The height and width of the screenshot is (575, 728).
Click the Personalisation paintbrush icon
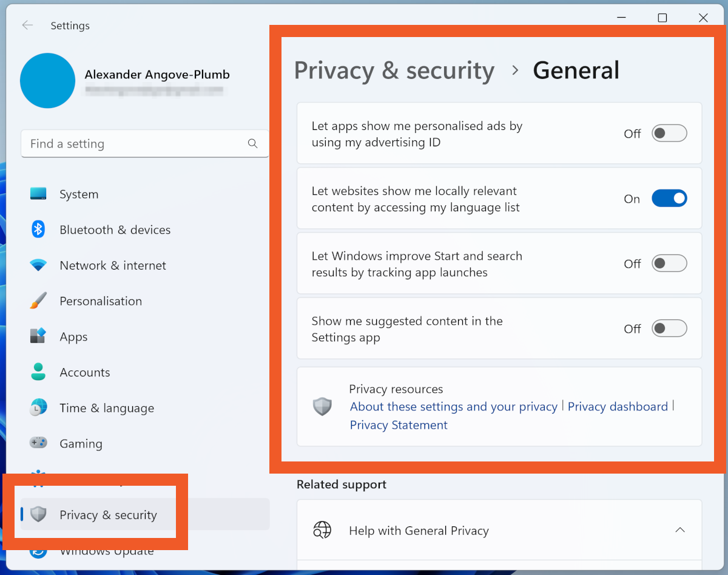[38, 301]
